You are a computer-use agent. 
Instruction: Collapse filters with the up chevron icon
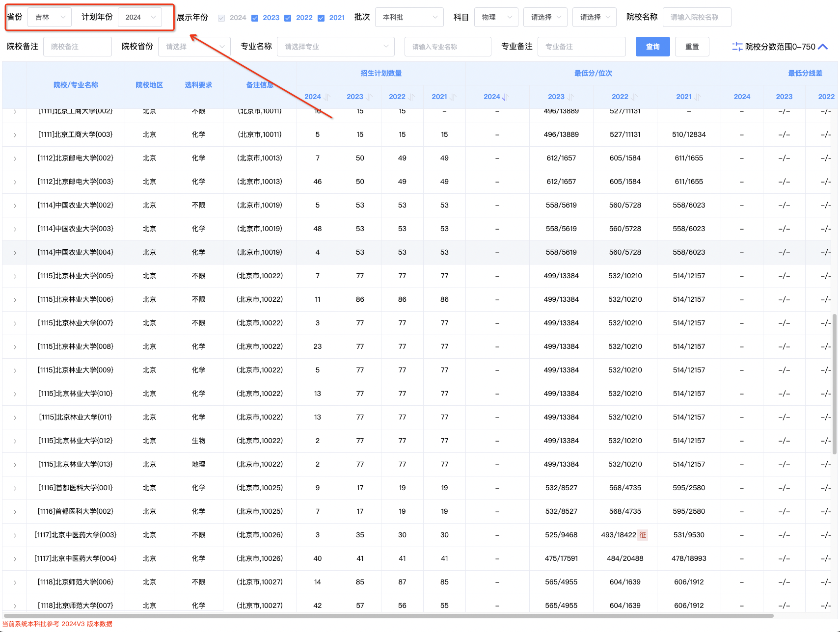click(x=823, y=47)
